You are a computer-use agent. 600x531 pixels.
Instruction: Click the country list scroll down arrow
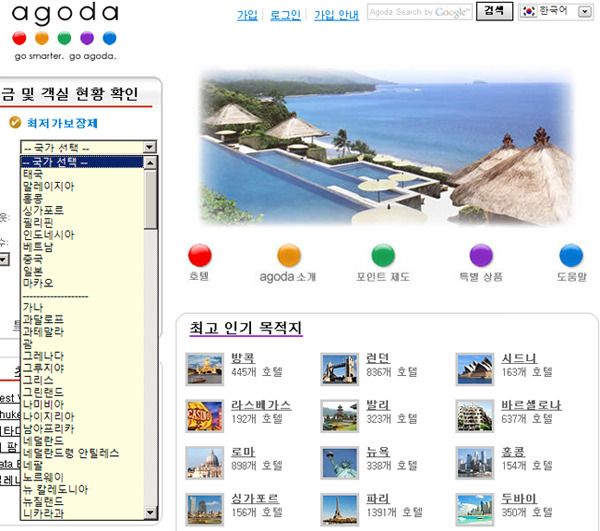click(150, 512)
